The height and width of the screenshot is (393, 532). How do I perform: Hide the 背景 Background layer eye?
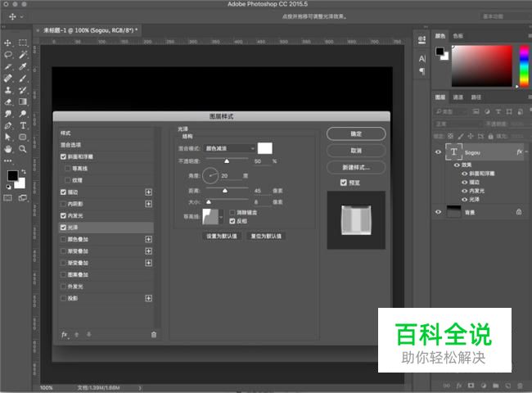[438, 212]
